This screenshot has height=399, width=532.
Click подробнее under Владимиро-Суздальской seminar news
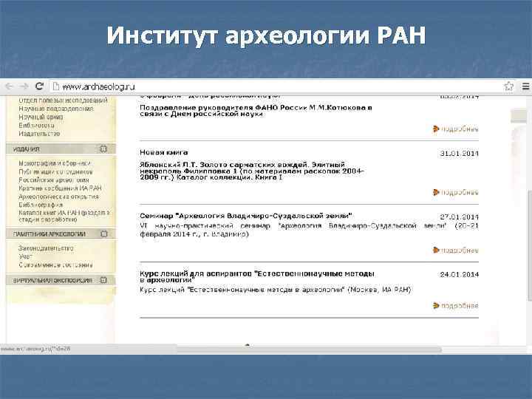(x=456, y=250)
